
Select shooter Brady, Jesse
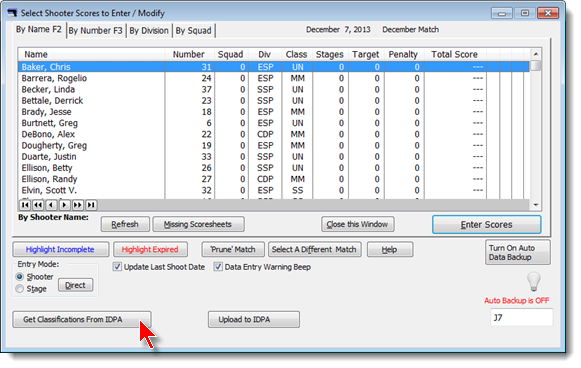[x=274, y=112]
